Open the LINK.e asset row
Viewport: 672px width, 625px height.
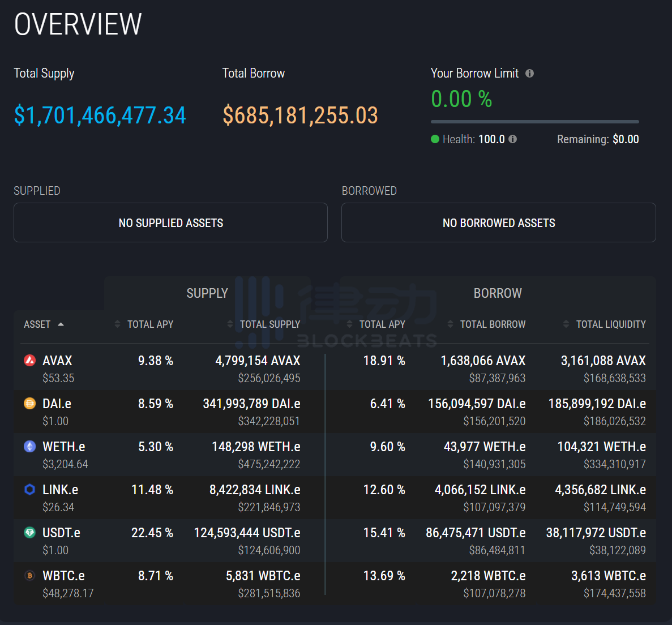(x=335, y=498)
